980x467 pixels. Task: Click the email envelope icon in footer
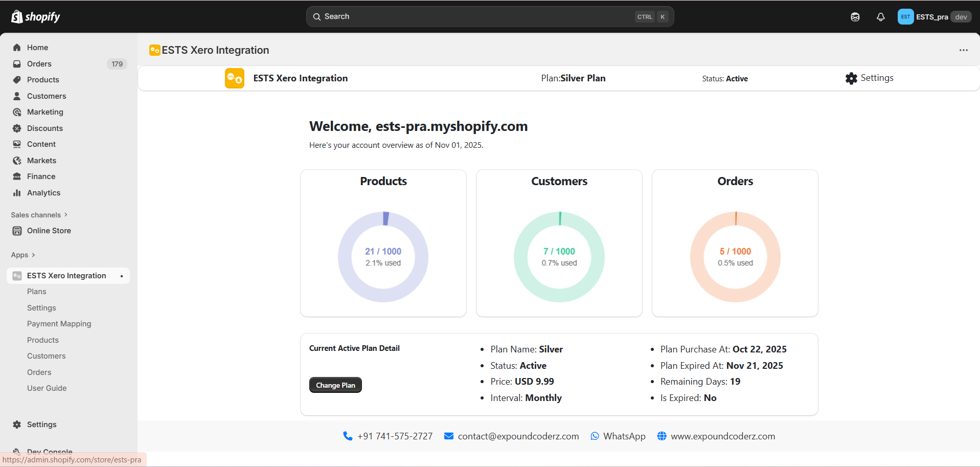click(449, 436)
